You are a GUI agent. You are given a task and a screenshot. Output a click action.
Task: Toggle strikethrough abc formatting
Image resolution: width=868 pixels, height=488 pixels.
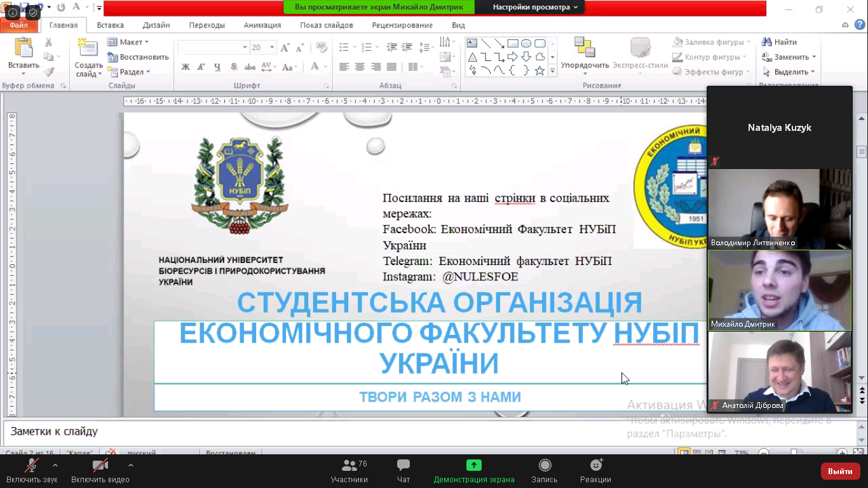tap(250, 67)
